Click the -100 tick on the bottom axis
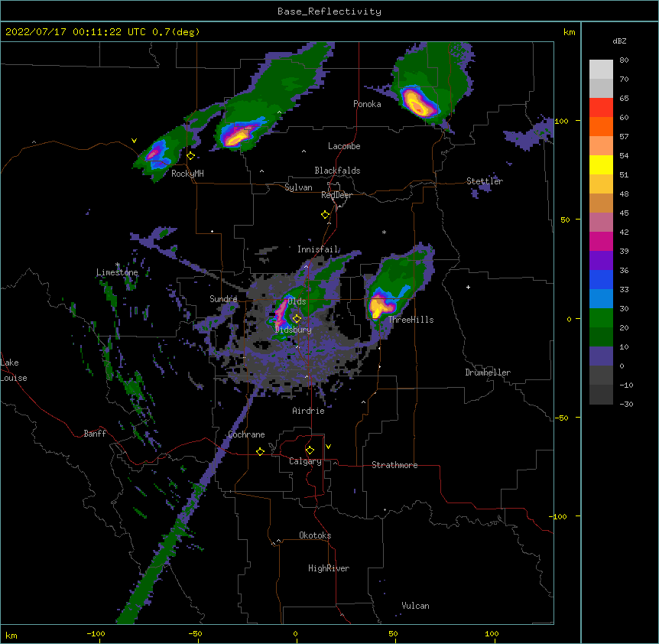Viewport: 659px width, 644px height. pos(96,633)
